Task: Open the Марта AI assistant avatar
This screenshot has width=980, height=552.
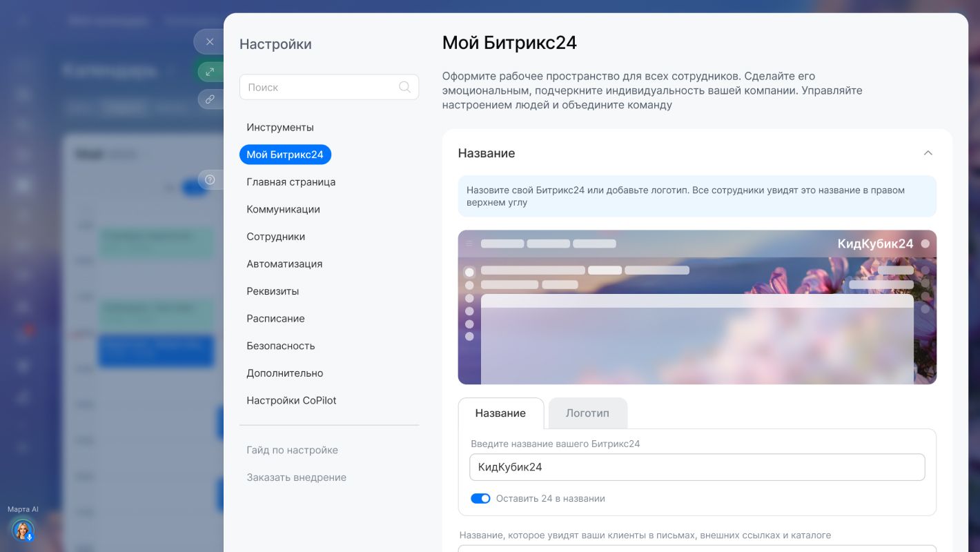Action: [23, 530]
